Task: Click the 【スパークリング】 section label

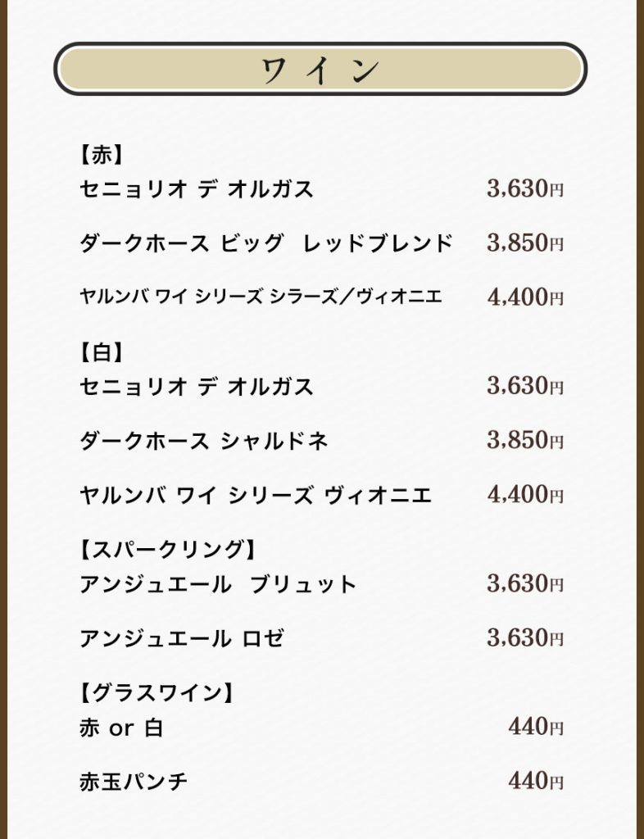Action: pos(169,548)
